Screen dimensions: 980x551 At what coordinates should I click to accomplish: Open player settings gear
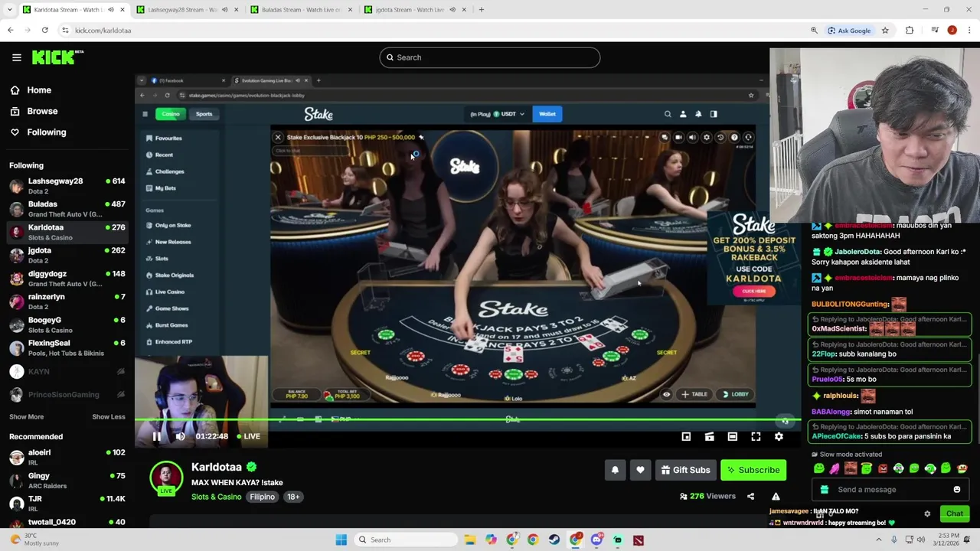point(779,436)
